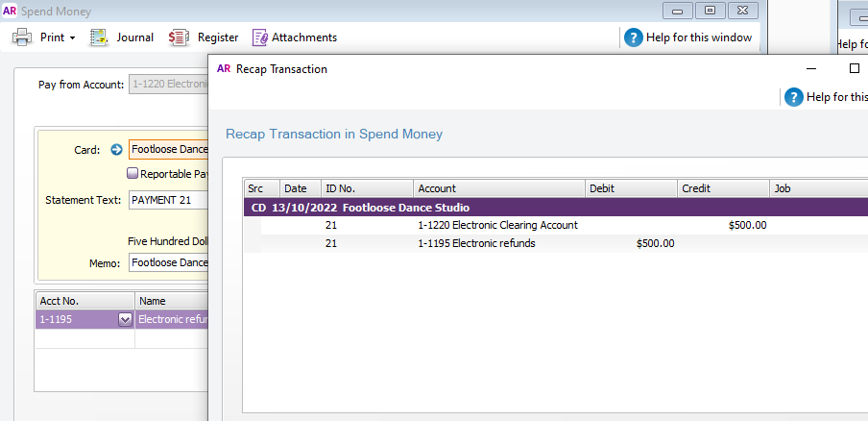This screenshot has height=421, width=868.
Task: Click the blue arrow beside Card
Action: (x=117, y=150)
